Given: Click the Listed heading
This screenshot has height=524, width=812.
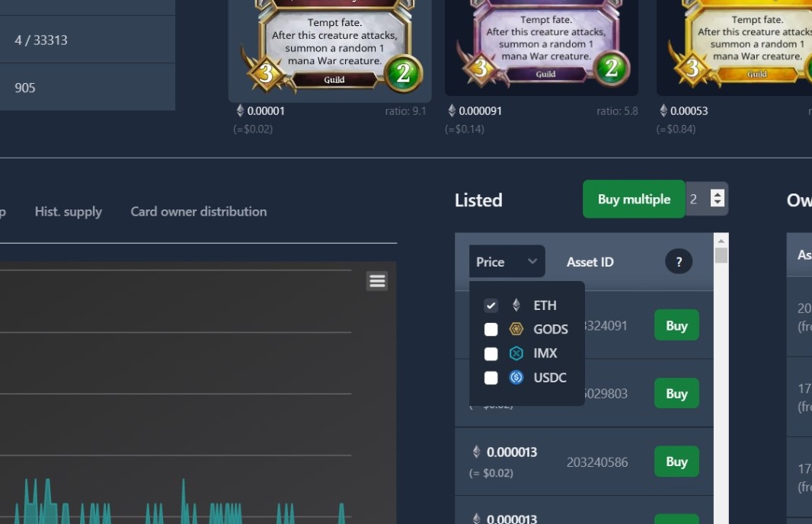Looking at the screenshot, I should pos(478,200).
